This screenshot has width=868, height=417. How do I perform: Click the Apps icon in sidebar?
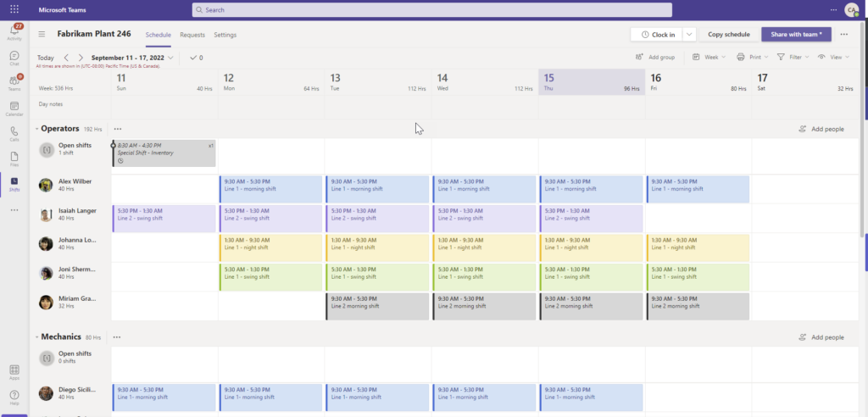14,371
